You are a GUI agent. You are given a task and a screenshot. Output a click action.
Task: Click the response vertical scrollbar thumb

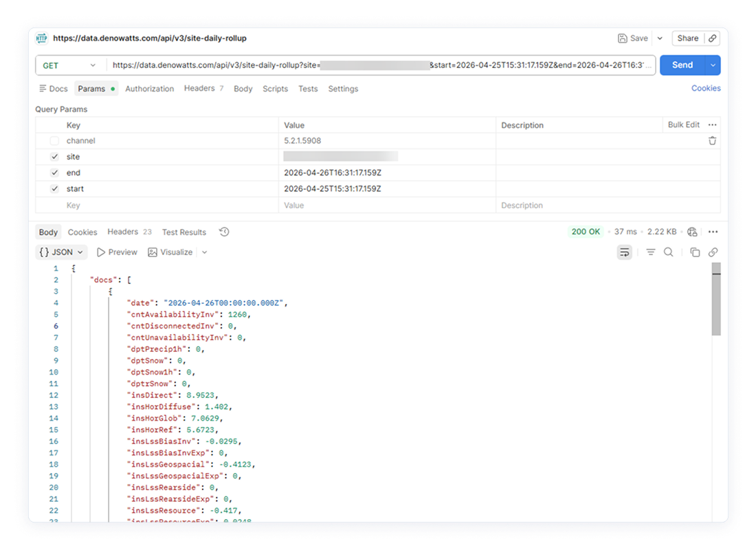click(716, 302)
